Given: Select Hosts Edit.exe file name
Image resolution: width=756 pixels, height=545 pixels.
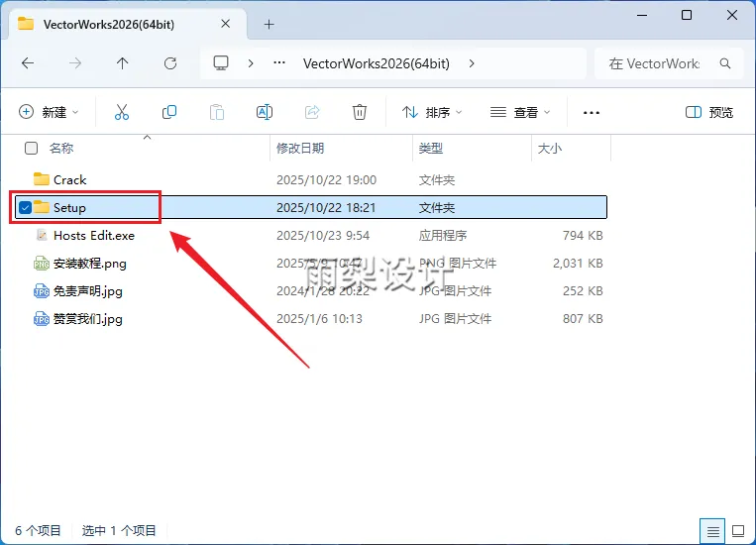Looking at the screenshot, I should [x=94, y=236].
